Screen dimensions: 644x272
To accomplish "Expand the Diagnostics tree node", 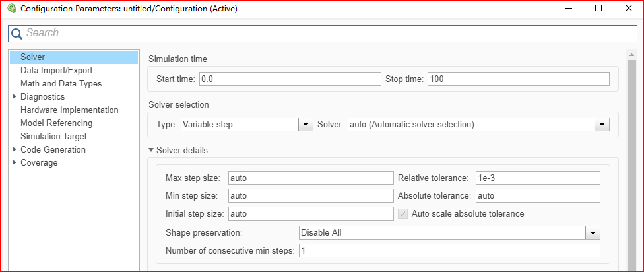I will 14,96.
